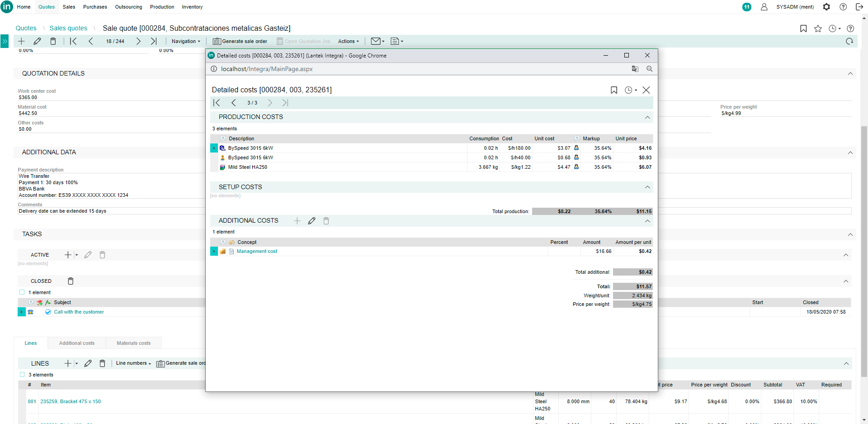This screenshot has height=424, width=868.
Task: Go to previous detailed costs record
Action: pyautogui.click(x=234, y=103)
